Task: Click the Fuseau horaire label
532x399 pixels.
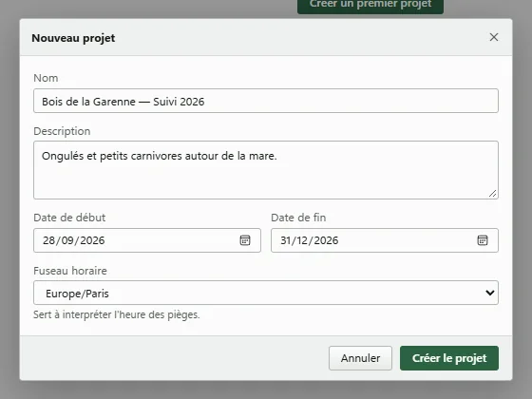Action: 70,271
